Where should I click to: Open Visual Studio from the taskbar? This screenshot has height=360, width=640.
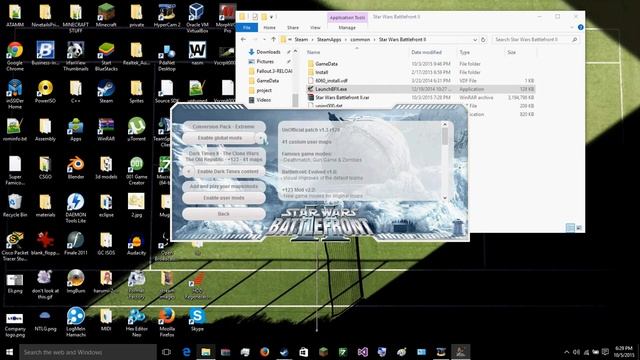(x=362, y=352)
